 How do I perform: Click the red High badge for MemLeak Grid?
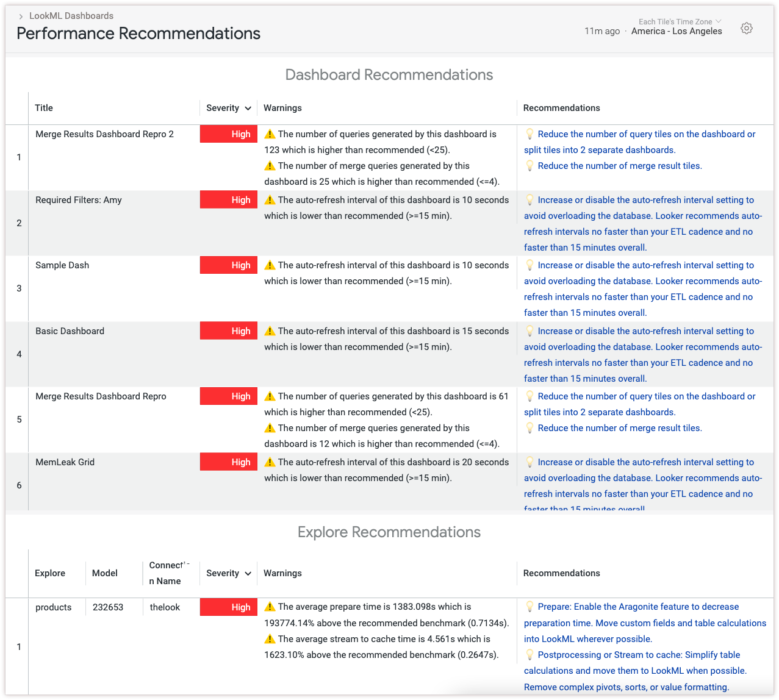click(x=229, y=462)
